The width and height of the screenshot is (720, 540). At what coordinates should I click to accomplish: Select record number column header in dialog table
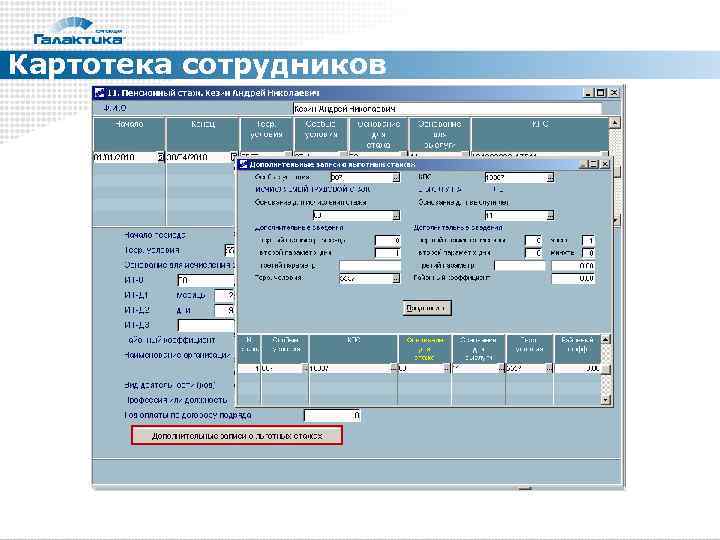click(x=249, y=349)
